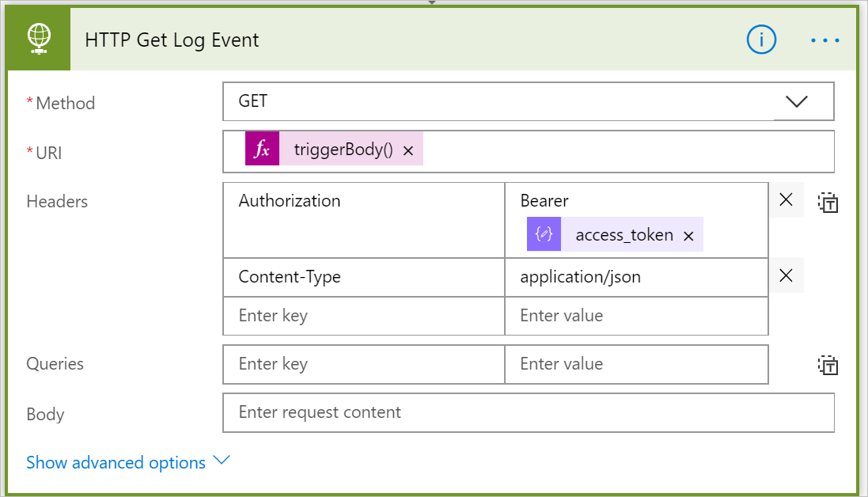Image resolution: width=868 pixels, height=497 pixels.
Task: Click the HTTP Get Log Event title
Action: [172, 40]
